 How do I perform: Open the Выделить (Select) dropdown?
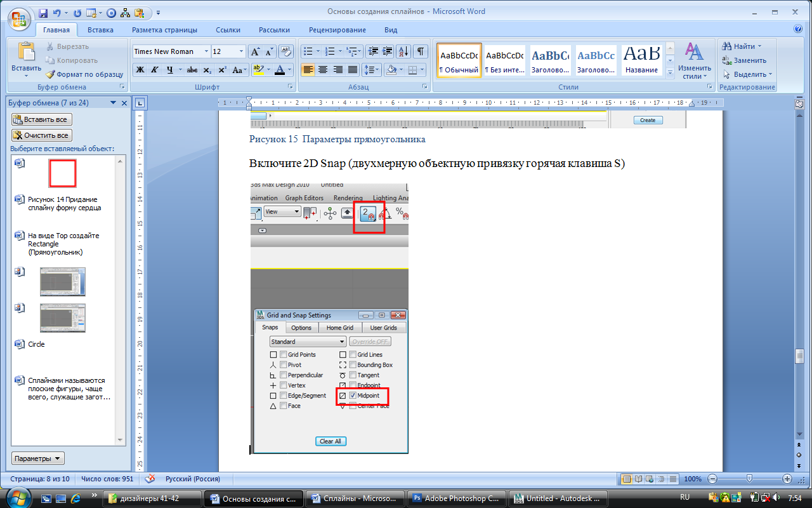747,74
